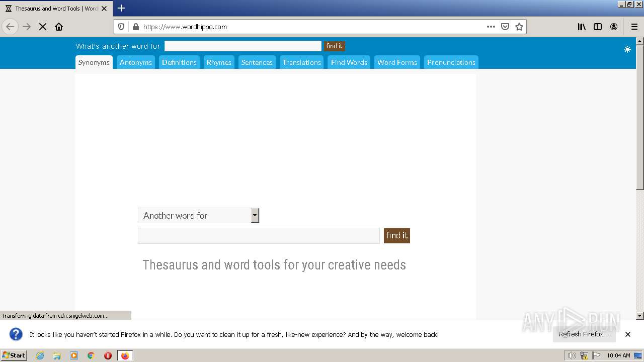
Task: Click 'What's another word for' label
Action: (118, 46)
